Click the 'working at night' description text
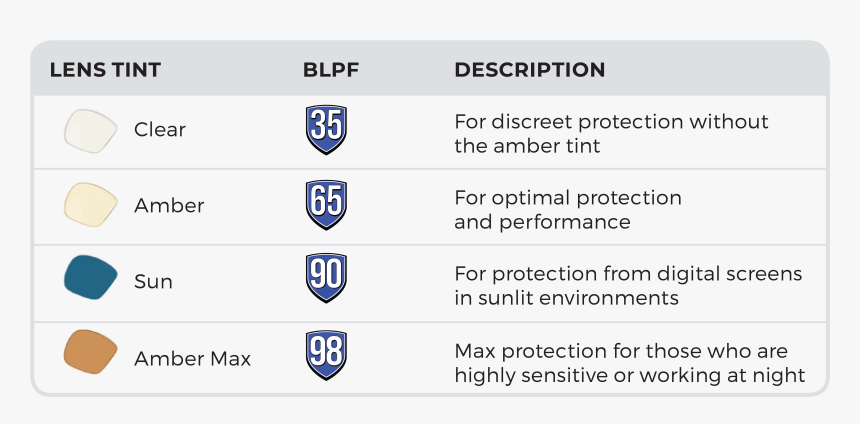 (722, 375)
